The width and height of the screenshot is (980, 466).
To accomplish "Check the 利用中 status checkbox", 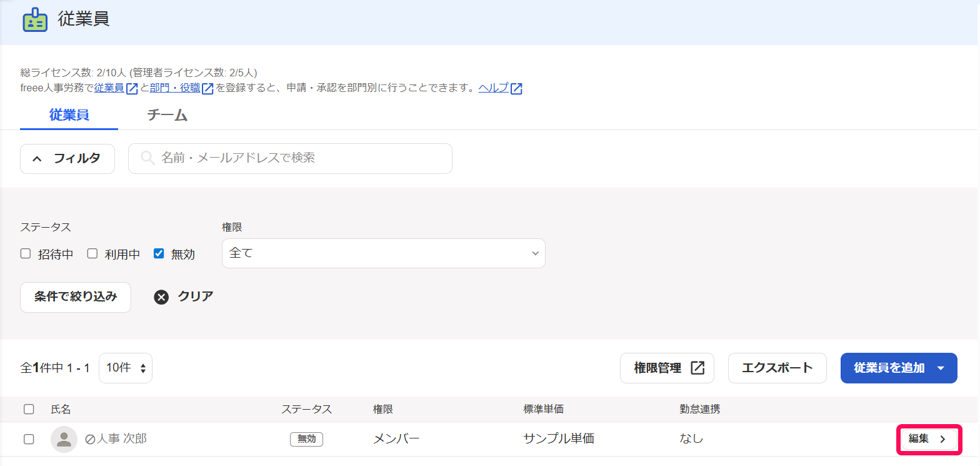I will [x=92, y=254].
